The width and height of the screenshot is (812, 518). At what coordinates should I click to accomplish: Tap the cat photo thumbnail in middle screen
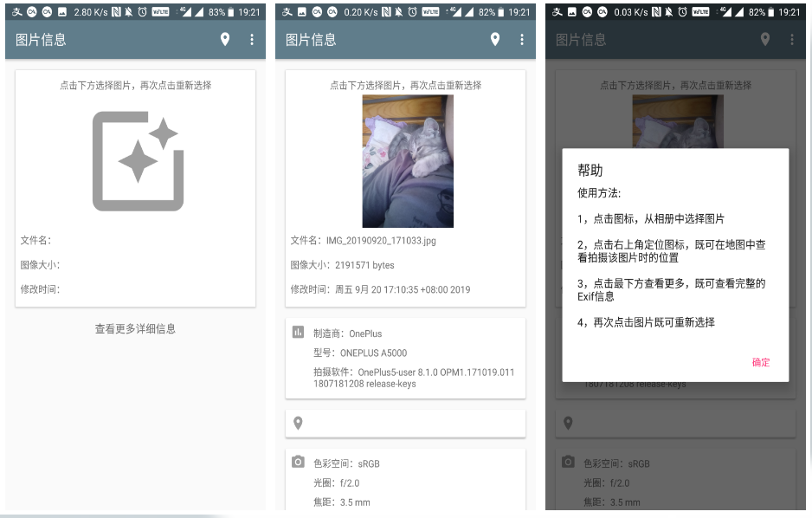407,161
